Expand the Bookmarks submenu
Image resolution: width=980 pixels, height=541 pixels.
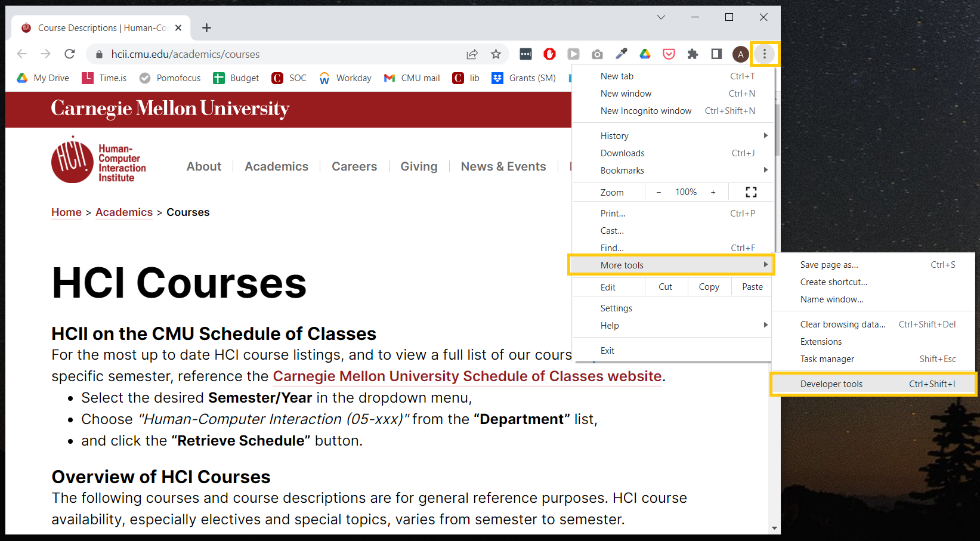tap(673, 171)
